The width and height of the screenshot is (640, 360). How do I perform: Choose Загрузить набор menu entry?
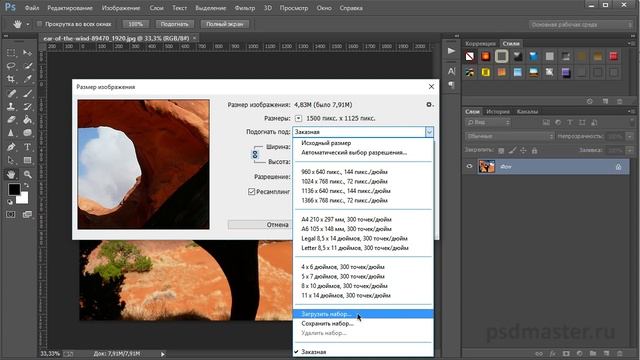pyautogui.click(x=363, y=314)
